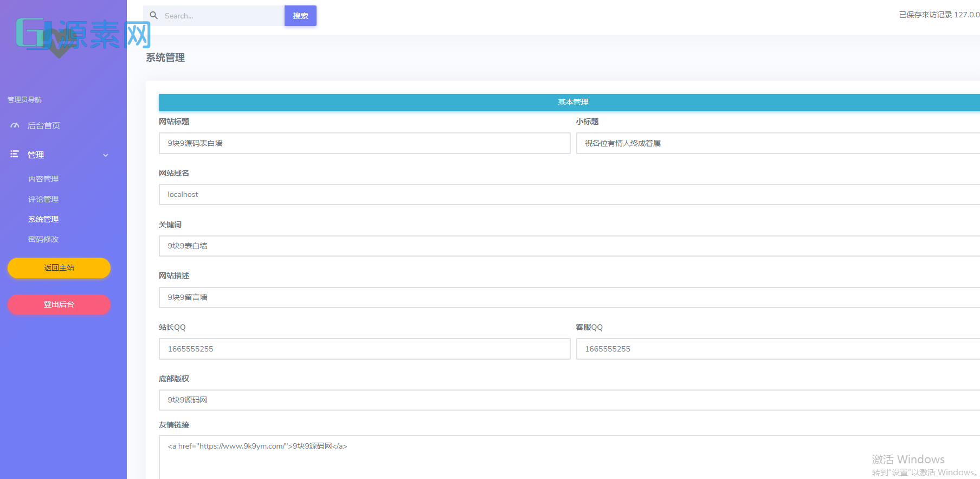Edit the 网站域名 field containing localhost
This screenshot has height=479, width=980.
click(x=569, y=194)
